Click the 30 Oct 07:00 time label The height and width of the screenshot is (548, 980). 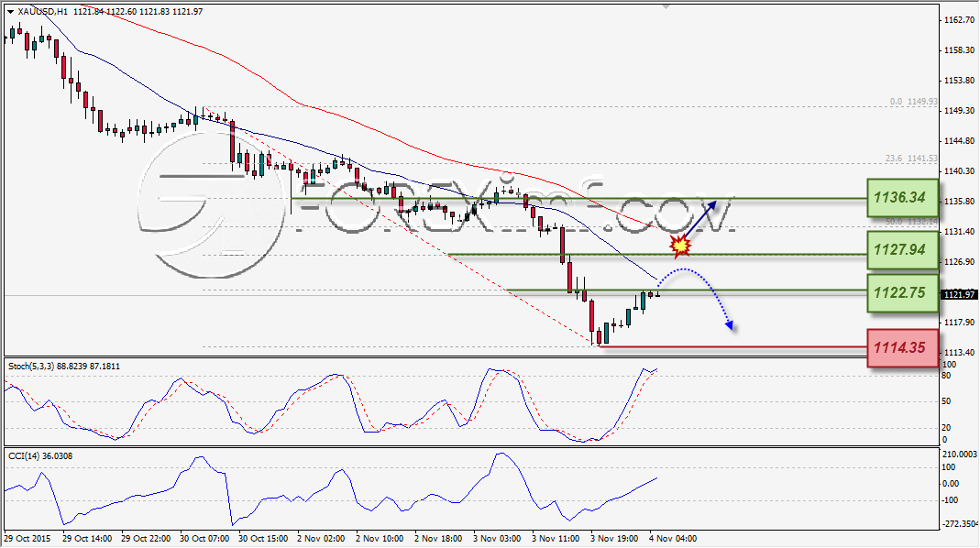pos(204,538)
